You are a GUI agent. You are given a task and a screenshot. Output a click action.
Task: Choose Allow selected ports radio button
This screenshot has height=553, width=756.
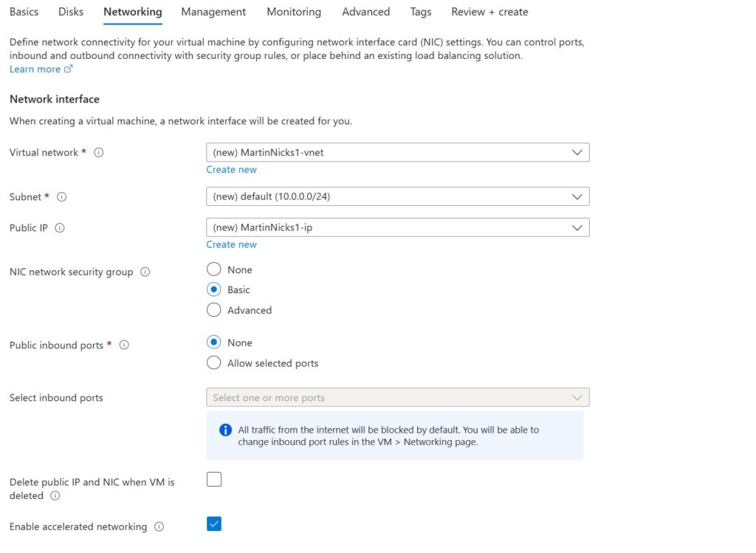click(214, 363)
